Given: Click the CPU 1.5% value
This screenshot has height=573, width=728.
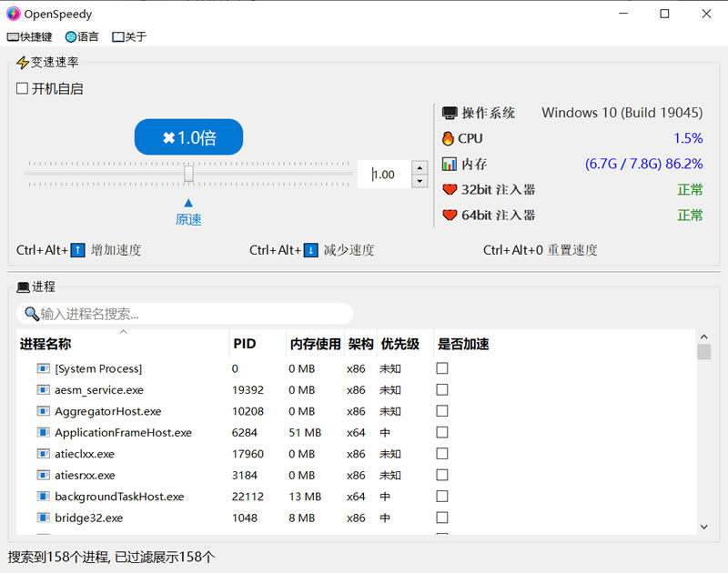Looking at the screenshot, I should (x=688, y=138).
